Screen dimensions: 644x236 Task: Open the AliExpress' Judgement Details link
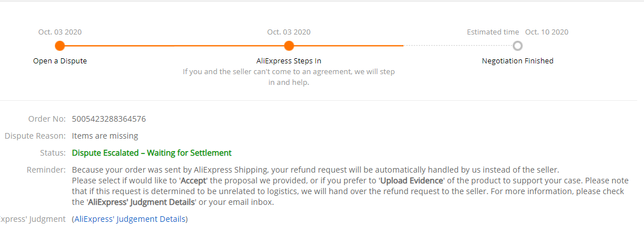pos(130,219)
